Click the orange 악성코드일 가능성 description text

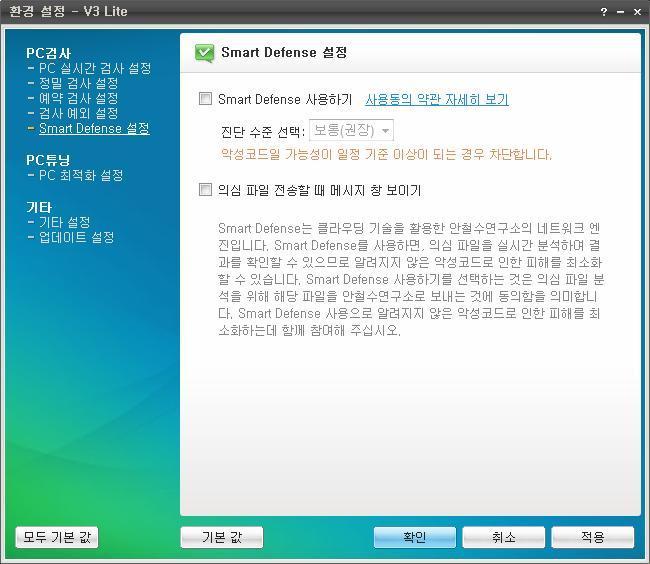coord(386,155)
